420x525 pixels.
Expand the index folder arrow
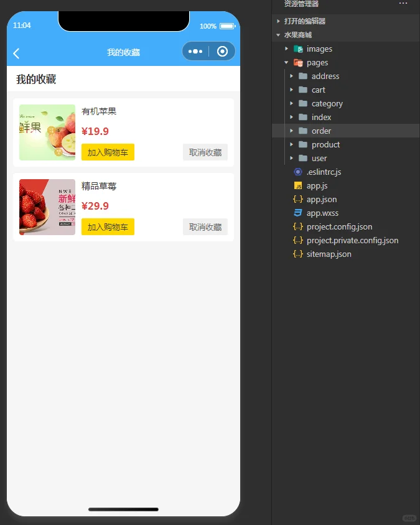pos(291,117)
